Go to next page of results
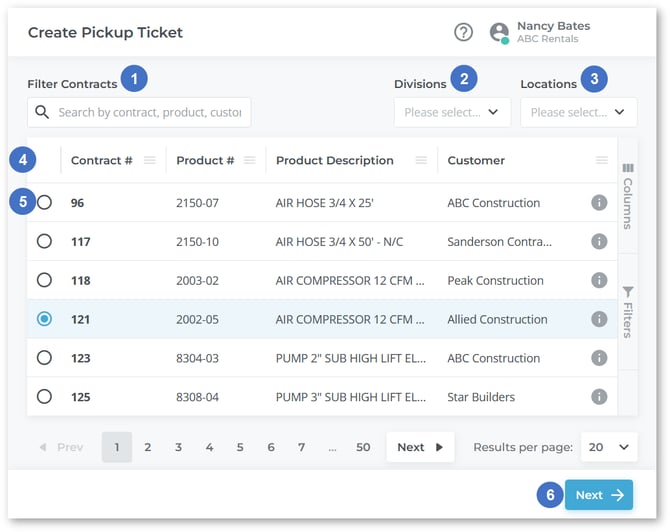The width and height of the screenshot is (670, 532). point(420,447)
